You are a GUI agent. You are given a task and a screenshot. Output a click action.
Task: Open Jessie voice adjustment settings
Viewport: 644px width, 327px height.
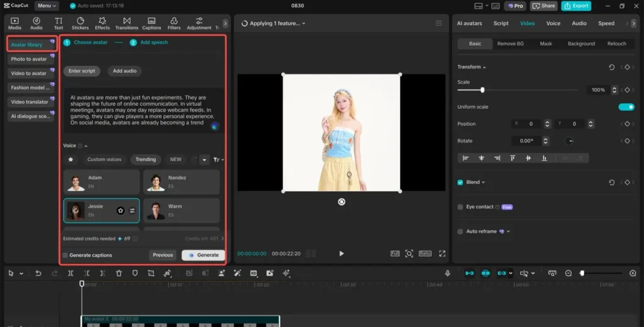[132, 210]
